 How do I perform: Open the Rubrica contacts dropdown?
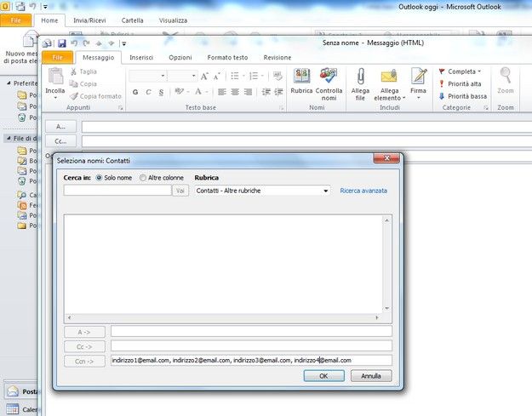pyautogui.click(x=262, y=191)
